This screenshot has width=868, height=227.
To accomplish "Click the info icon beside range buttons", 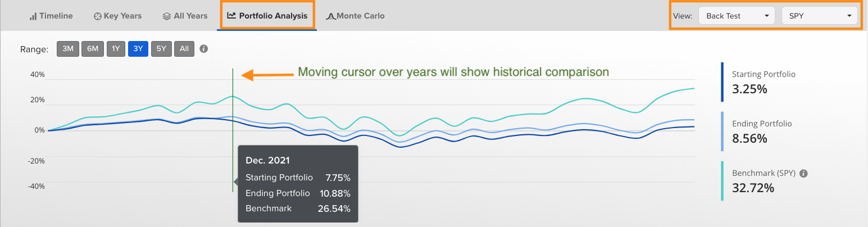I will pos(204,49).
